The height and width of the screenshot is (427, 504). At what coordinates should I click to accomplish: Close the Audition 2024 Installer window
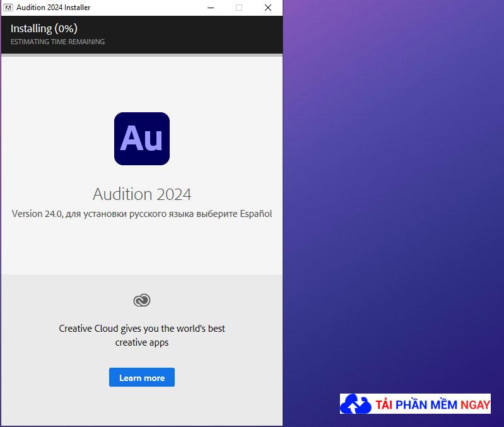click(x=268, y=8)
